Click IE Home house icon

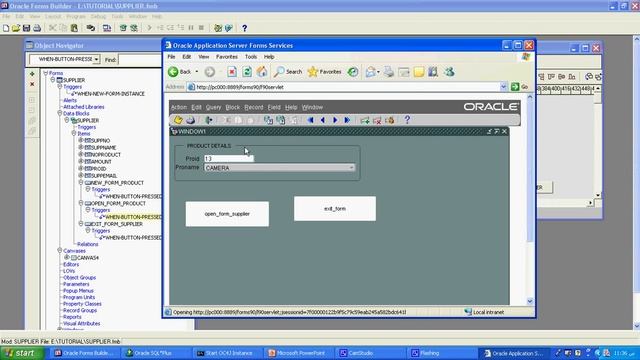pyautogui.click(x=262, y=72)
